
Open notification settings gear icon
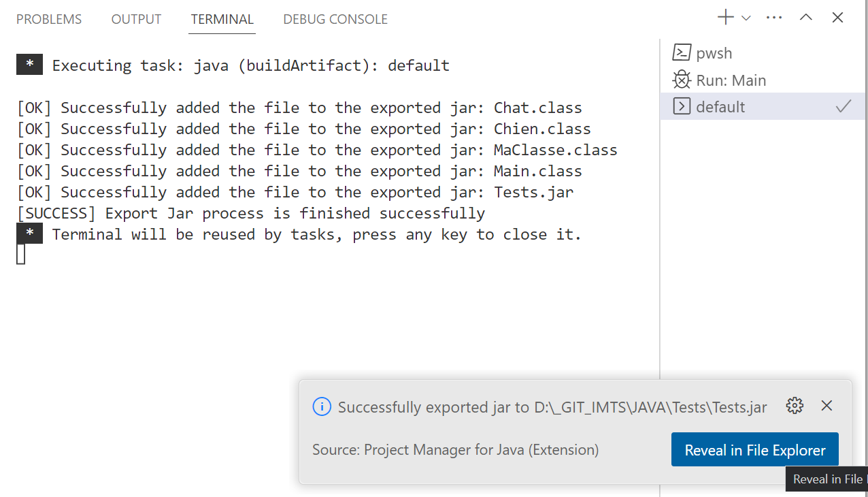pos(795,406)
